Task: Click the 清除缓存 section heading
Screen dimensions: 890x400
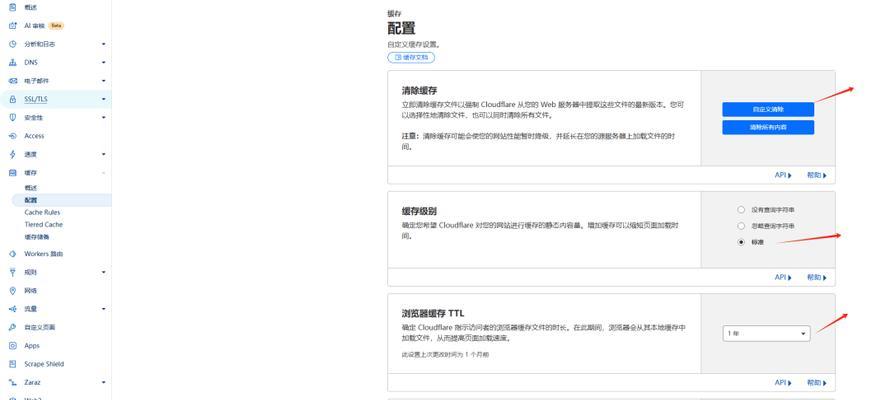Action: tap(419, 91)
